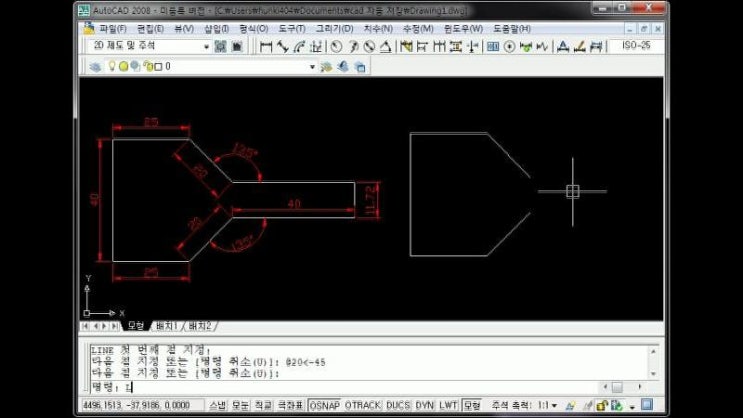This screenshot has height=418, width=743.
Task: Click the first layout tab arrow
Action: 85,326
